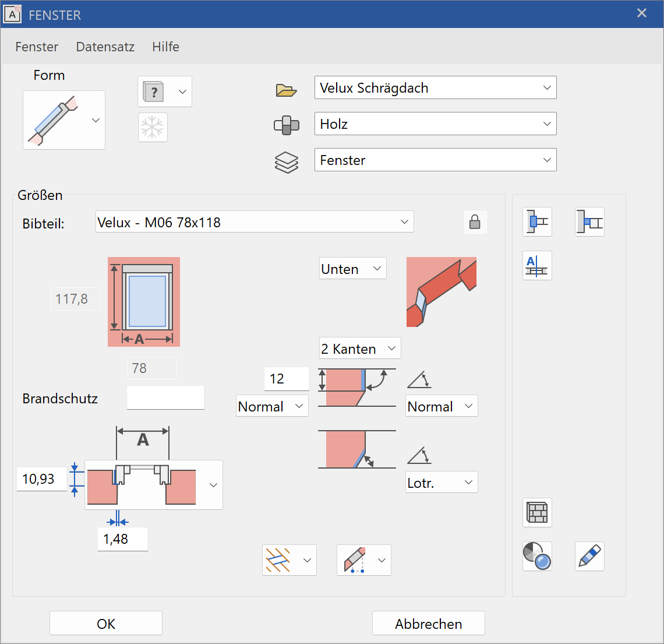Viewport: 664px width, 644px height.
Task: Click the upper reveal edge diagram
Action: click(x=357, y=387)
